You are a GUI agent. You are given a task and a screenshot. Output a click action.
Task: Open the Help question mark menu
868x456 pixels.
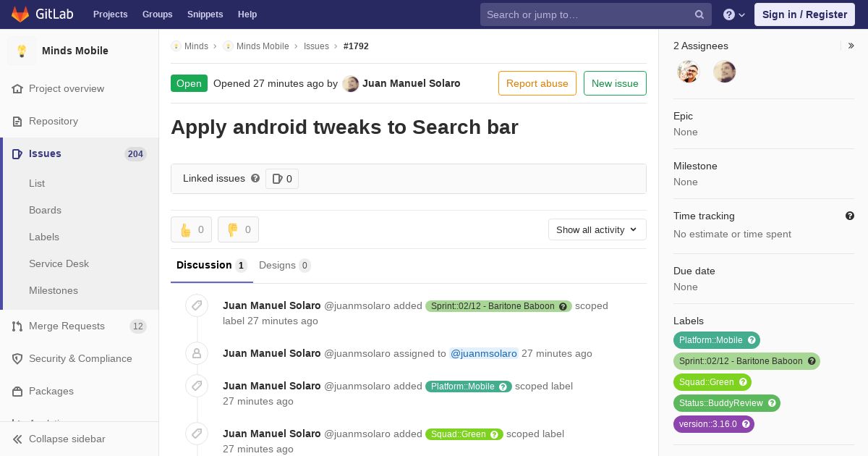(734, 14)
